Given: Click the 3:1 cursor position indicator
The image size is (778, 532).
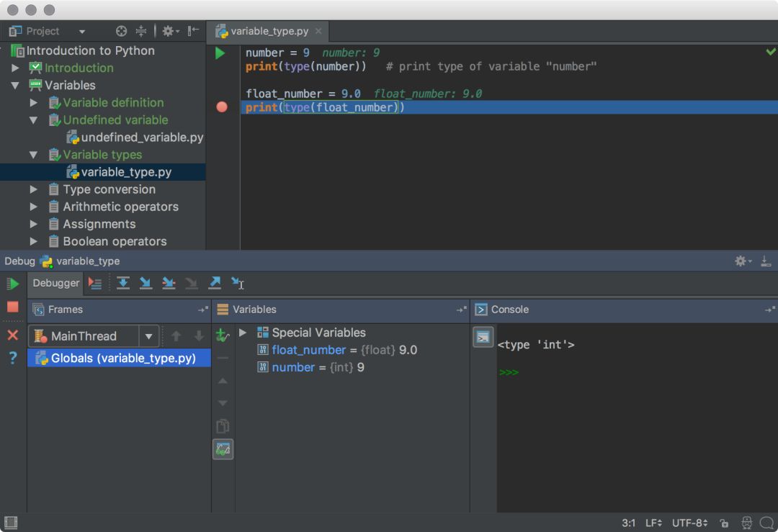Looking at the screenshot, I should click(x=628, y=523).
